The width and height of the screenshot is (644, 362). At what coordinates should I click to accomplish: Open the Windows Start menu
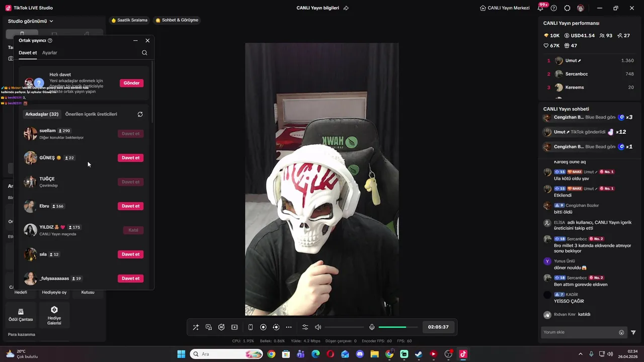(181, 354)
